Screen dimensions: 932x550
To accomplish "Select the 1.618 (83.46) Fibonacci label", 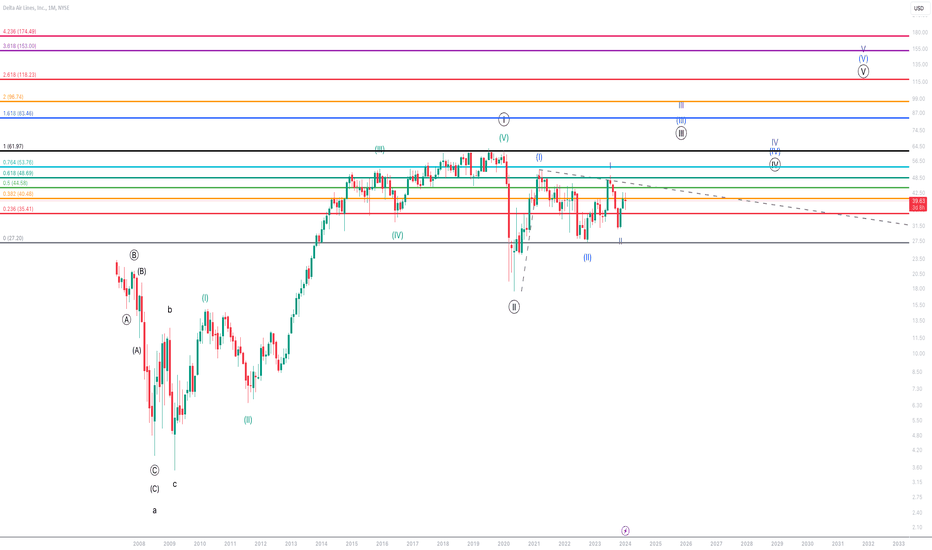I will [x=18, y=113].
